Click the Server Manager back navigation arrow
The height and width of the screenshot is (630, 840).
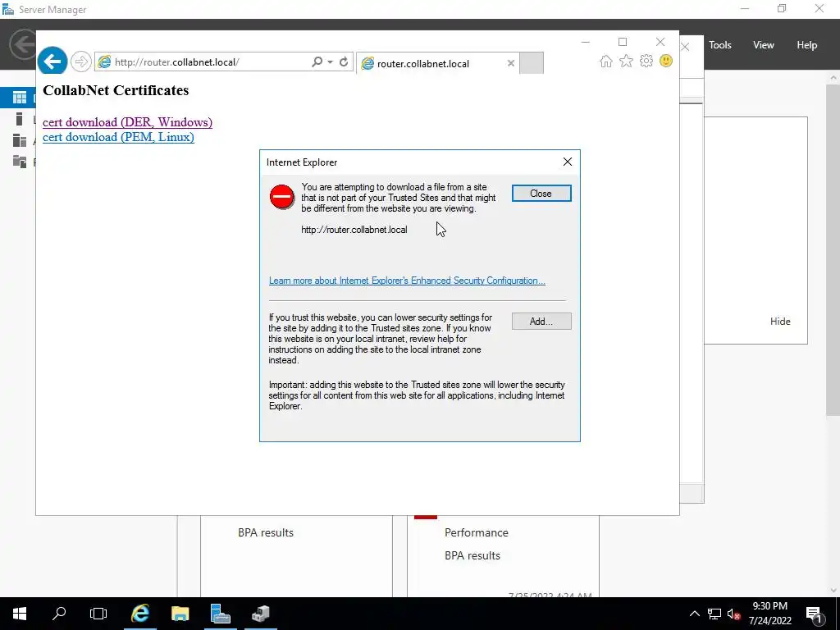(22, 44)
